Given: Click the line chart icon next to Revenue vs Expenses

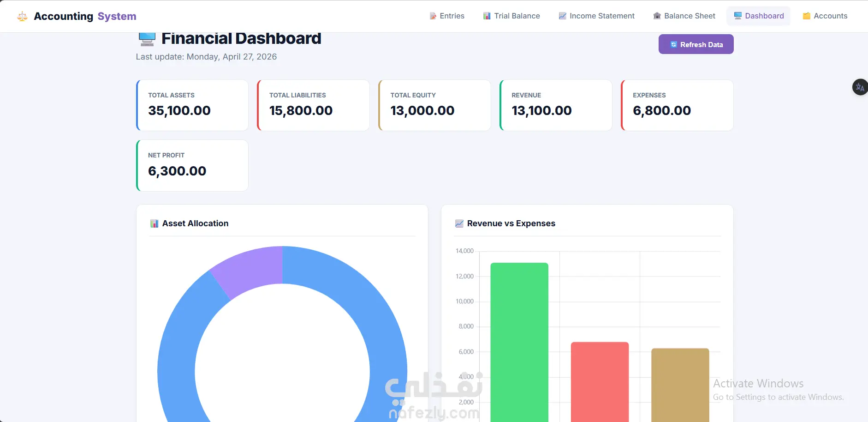Looking at the screenshot, I should [459, 224].
